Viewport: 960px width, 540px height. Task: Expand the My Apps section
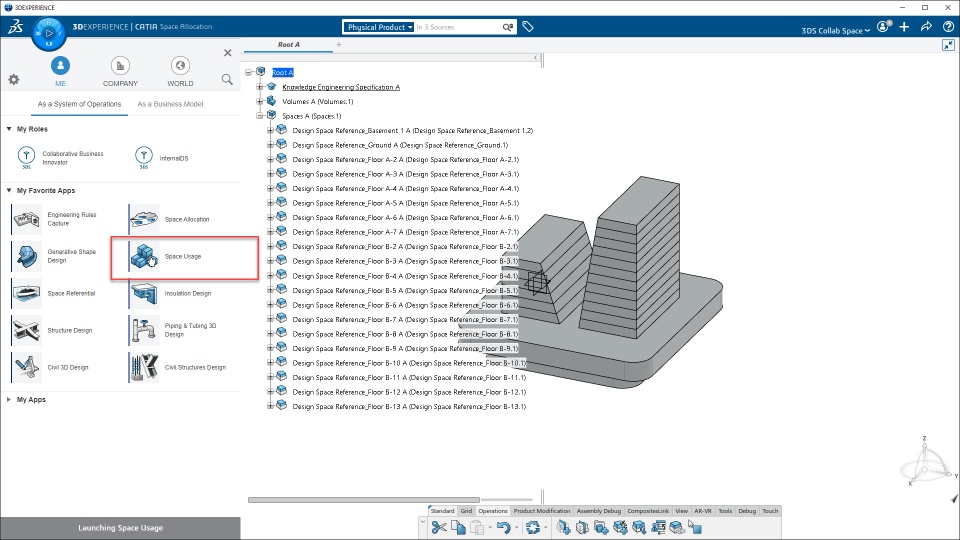click(x=9, y=399)
